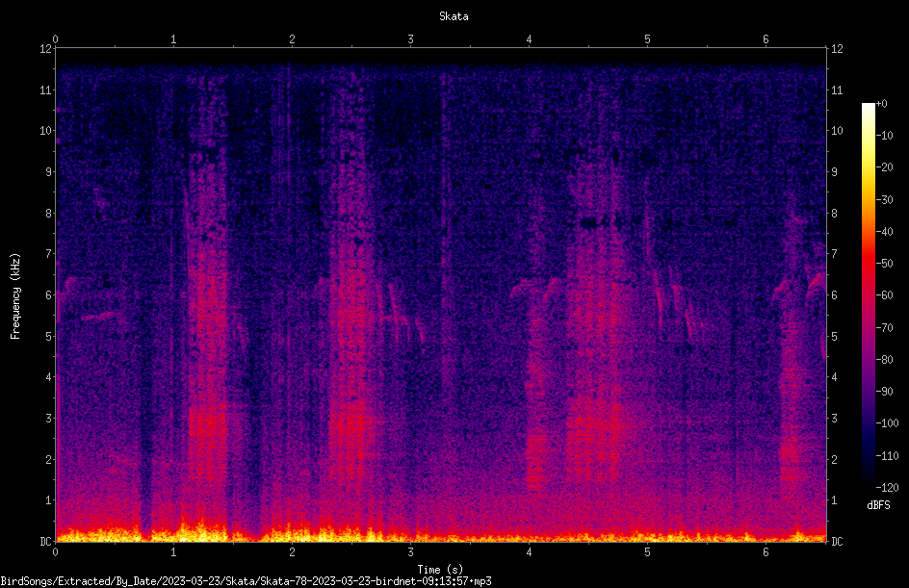Click the Frequency (kHz) axis title
909x588 pixels.
[x=15, y=296]
